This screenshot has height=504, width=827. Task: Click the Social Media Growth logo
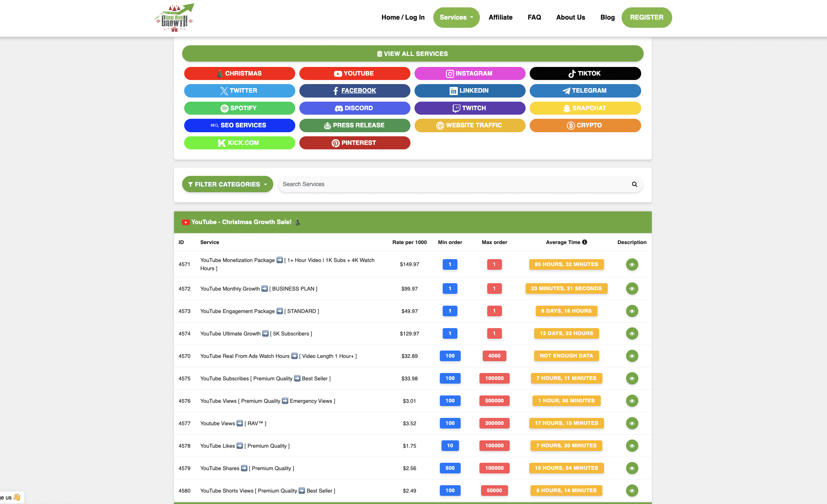[x=174, y=18]
